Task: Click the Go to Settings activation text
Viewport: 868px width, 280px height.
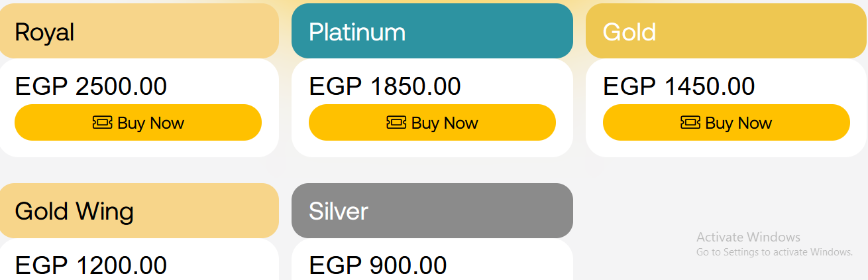Action: tap(774, 252)
